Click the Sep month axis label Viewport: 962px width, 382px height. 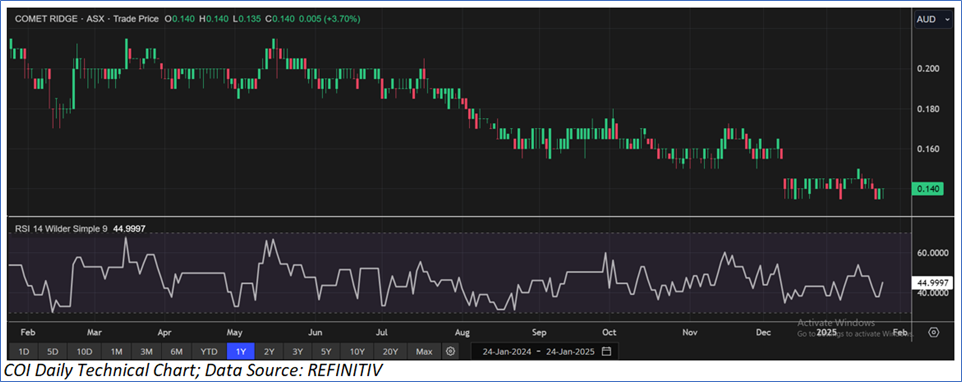coord(538,332)
